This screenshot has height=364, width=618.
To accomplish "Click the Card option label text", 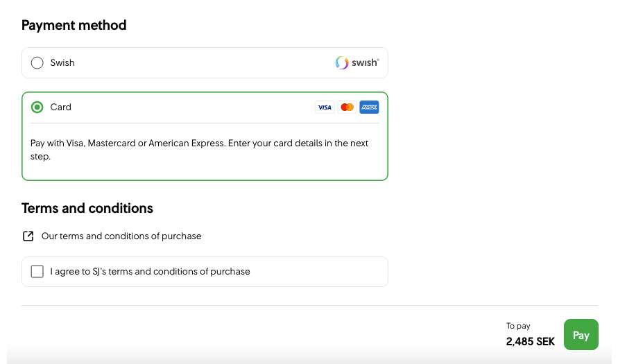I will click(61, 107).
